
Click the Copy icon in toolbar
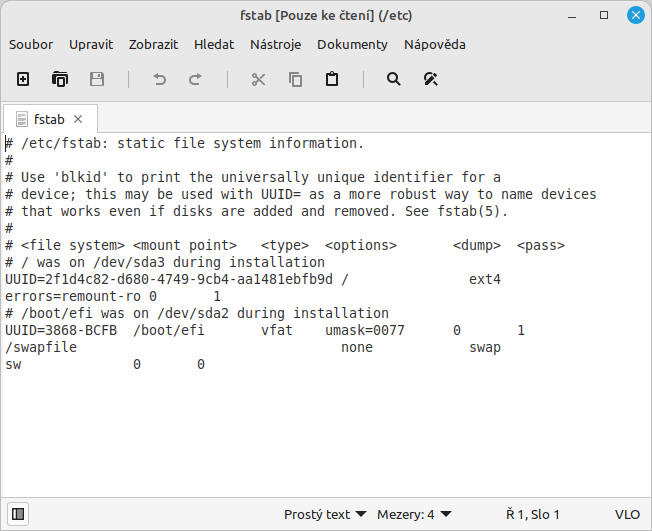[x=295, y=79]
